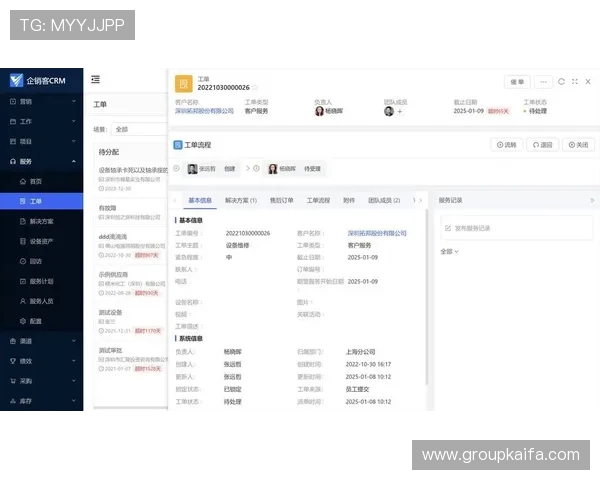Toggle fullscreen for the detail panel
600x480 pixels.
point(575,82)
